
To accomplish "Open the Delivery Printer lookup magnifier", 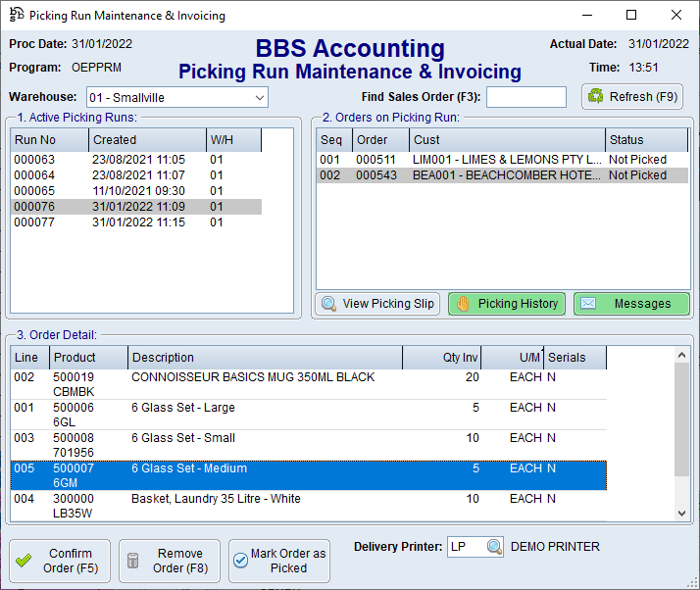I will pos(494,547).
